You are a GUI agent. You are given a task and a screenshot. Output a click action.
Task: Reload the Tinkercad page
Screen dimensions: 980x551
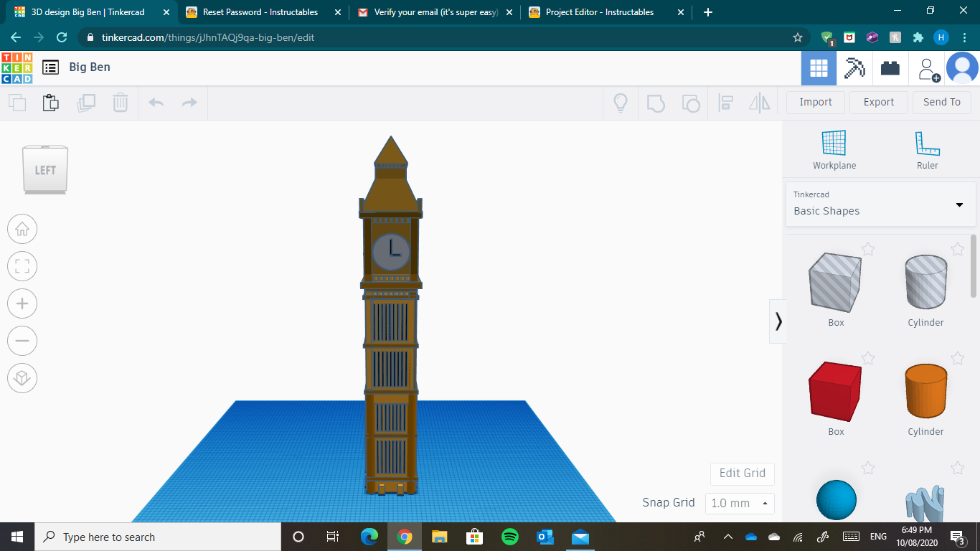[62, 37]
